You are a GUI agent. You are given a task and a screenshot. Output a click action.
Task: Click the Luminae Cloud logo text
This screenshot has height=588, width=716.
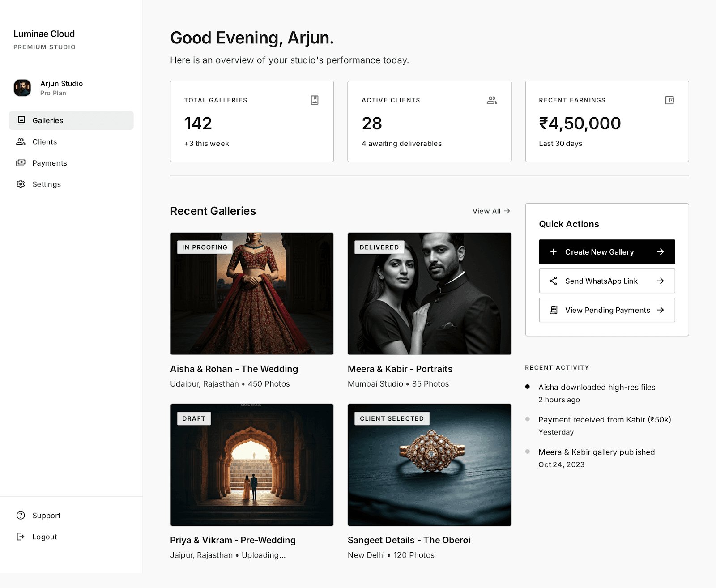click(x=44, y=34)
